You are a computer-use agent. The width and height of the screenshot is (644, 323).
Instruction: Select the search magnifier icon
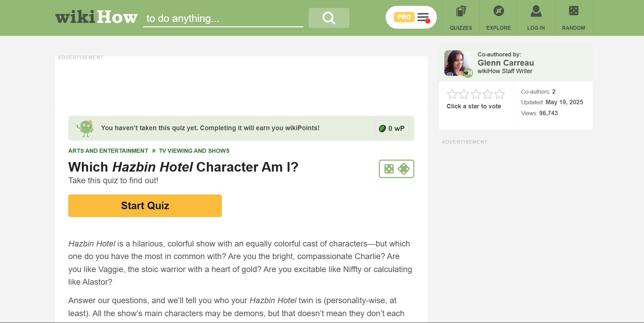(328, 18)
